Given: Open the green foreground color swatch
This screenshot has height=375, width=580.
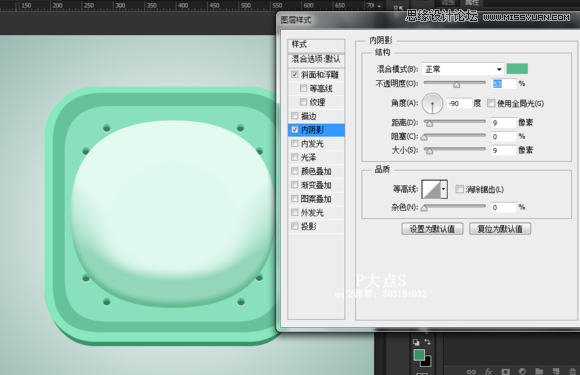Looking at the screenshot, I should tap(419, 355).
